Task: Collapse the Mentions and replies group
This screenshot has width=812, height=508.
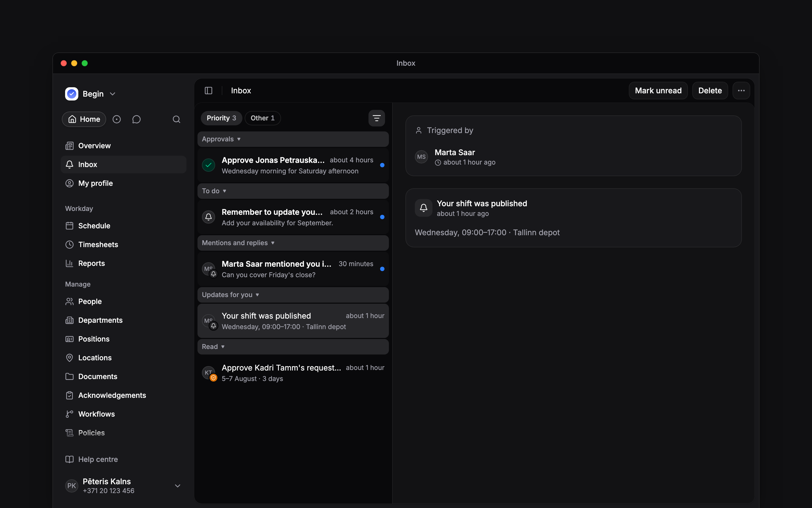Action: point(293,243)
